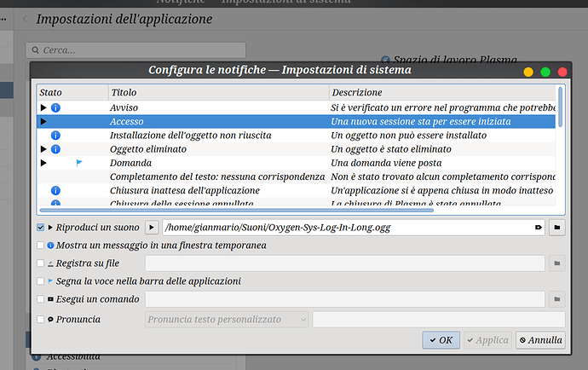The image size is (588, 370).
Task: Maximize the dialog with the green button
Action: (x=545, y=72)
